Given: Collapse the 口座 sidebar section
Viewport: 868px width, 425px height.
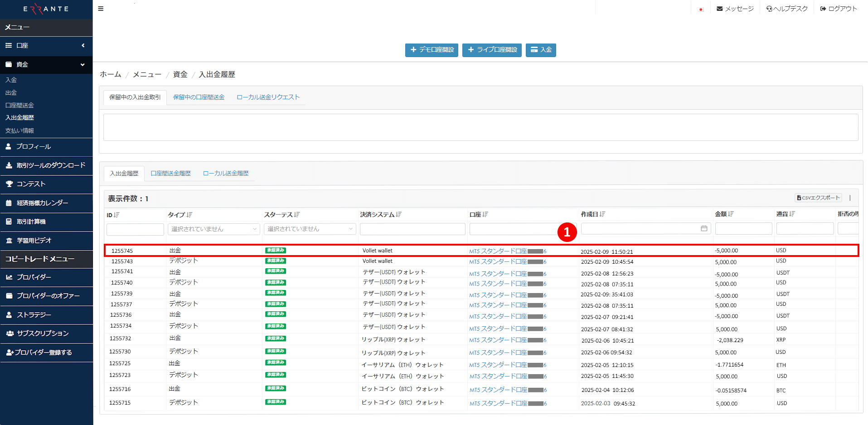Looking at the screenshot, I should (x=83, y=45).
